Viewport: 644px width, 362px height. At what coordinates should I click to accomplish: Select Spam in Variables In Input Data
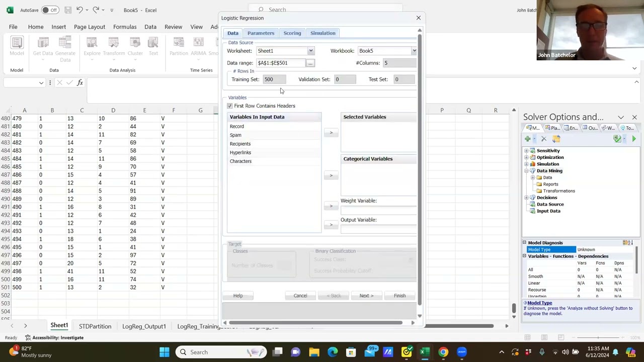click(275, 135)
